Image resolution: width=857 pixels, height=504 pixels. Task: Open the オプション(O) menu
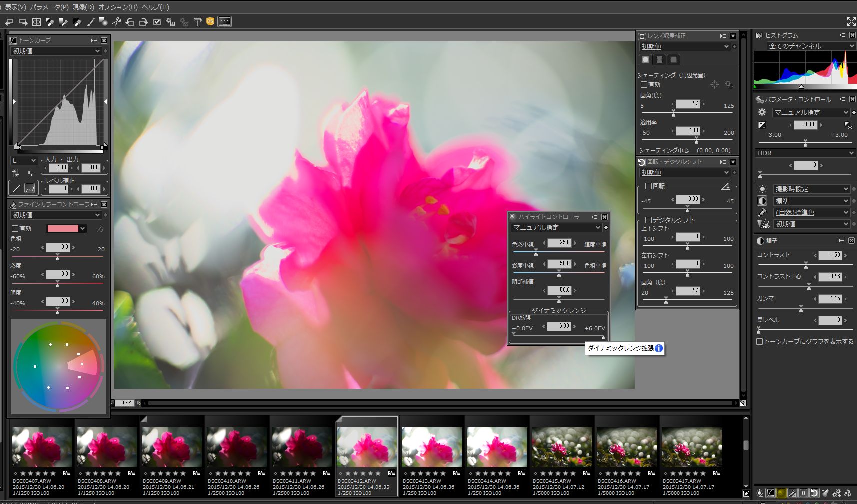(x=118, y=7)
